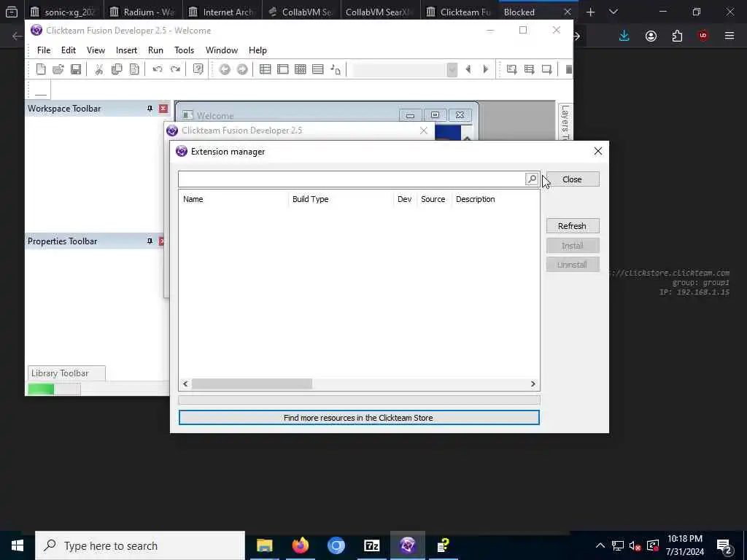The height and width of the screenshot is (560, 747).
Task: Open the frame selector dropdown in toolbar
Action: click(x=452, y=70)
